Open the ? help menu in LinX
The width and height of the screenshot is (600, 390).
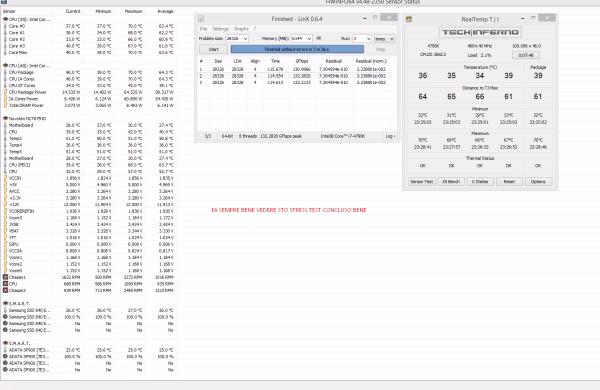pos(255,29)
